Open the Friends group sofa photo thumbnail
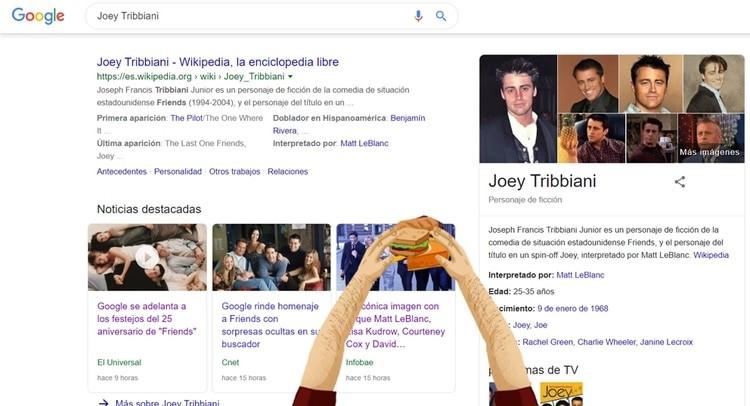The height and width of the screenshot is (406, 750). click(271, 257)
